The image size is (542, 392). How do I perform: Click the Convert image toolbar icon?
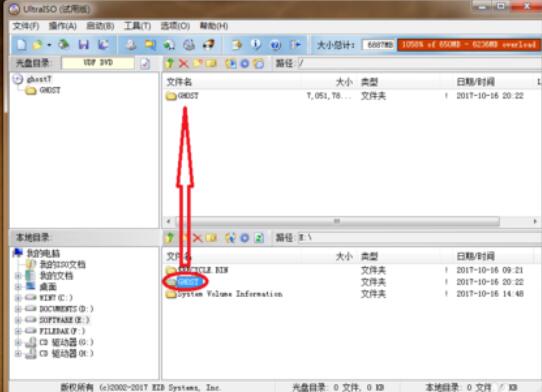169,45
